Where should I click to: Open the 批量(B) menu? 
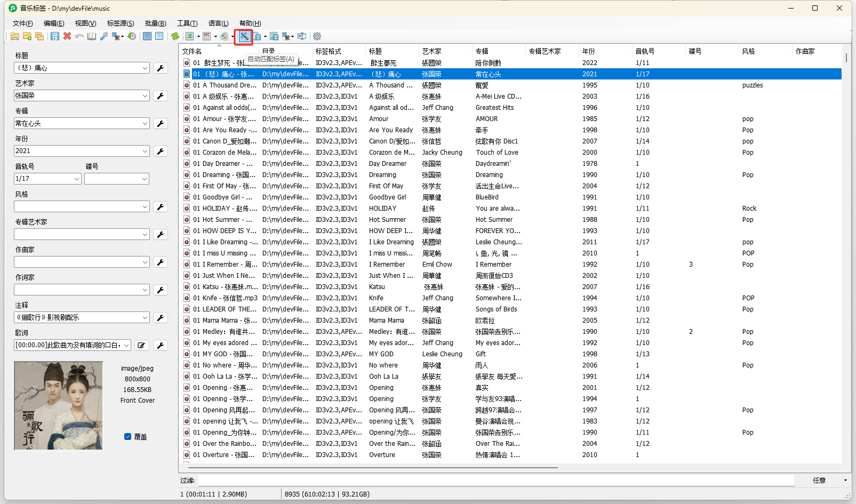[155, 23]
